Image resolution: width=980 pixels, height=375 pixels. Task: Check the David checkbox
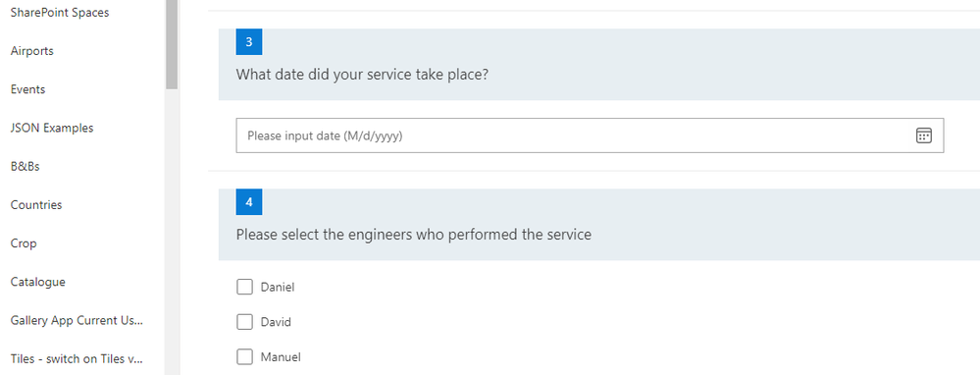coord(245,322)
